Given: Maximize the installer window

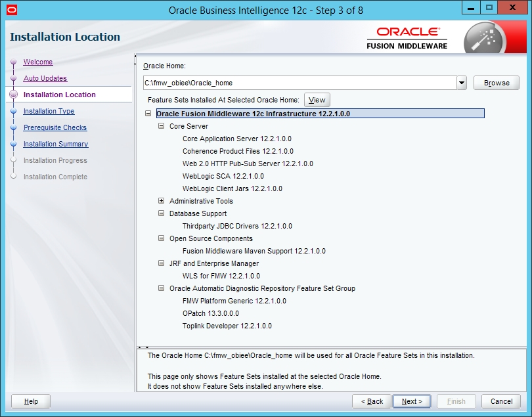Looking at the screenshot, I should click(489, 8).
